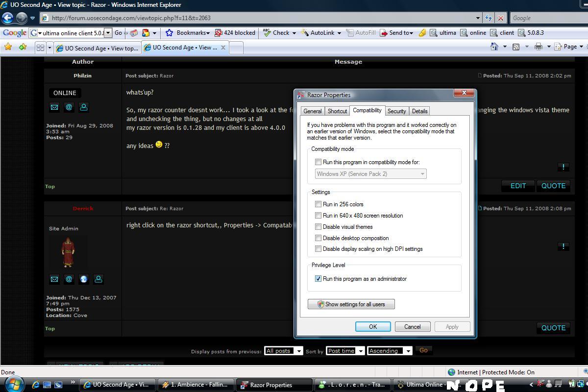Toggle Run this program as an administrator
Viewport: 588px width, 392px height.
click(318, 278)
